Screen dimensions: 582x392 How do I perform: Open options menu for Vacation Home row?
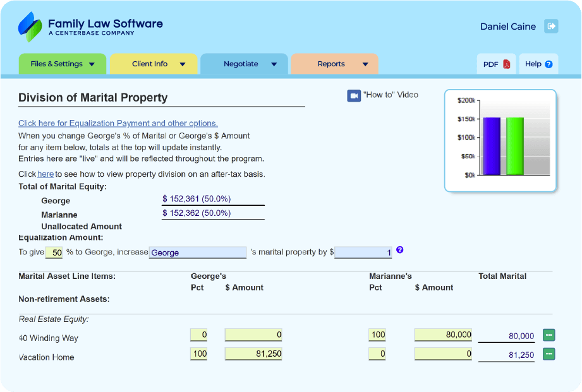click(x=549, y=354)
